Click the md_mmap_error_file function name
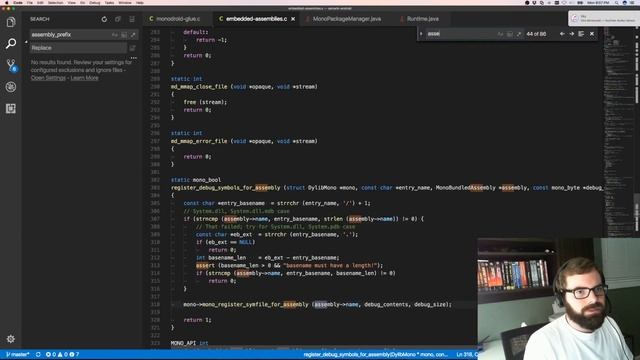This screenshot has width=640, height=360. (x=199, y=141)
